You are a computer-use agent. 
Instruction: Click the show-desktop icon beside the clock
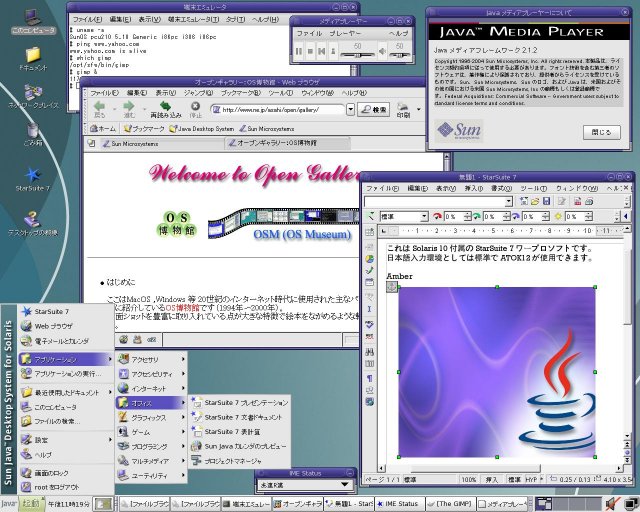[x=103, y=503]
